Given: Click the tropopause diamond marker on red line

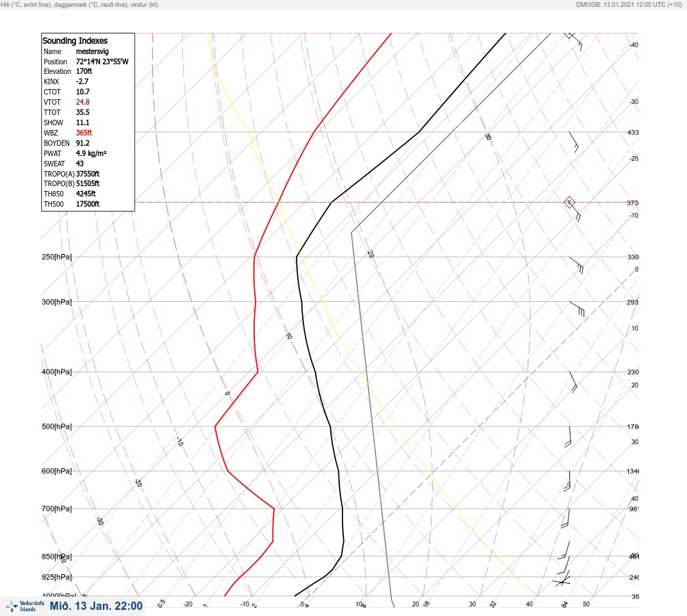Looking at the screenshot, I should (x=569, y=203).
